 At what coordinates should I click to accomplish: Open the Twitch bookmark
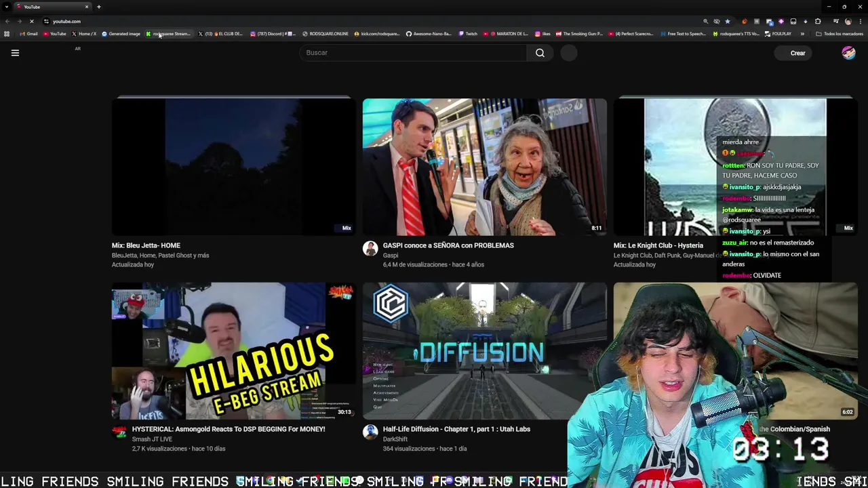click(x=468, y=34)
